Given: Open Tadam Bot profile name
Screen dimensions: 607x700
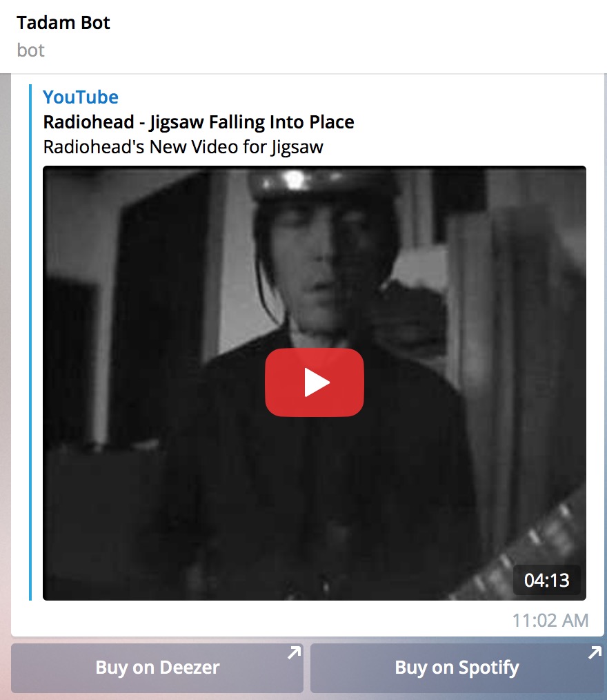Looking at the screenshot, I should click(63, 22).
